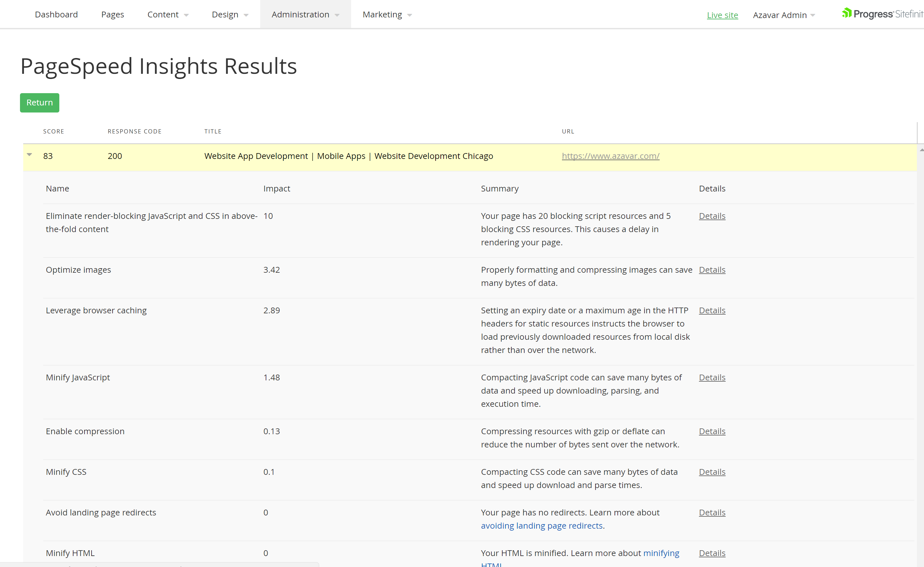The height and width of the screenshot is (567, 924).
Task: Open the Content dropdown menu
Action: click(168, 15)
